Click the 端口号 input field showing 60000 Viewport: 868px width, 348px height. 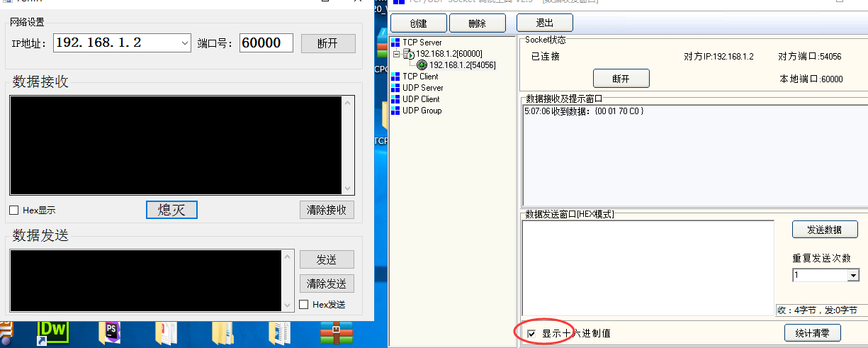266,43
